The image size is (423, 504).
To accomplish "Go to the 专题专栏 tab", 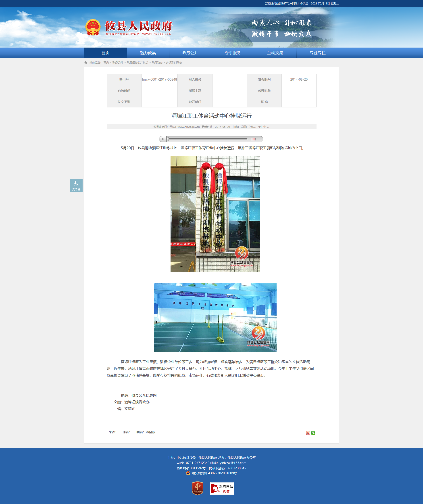I will click(317, 53).
